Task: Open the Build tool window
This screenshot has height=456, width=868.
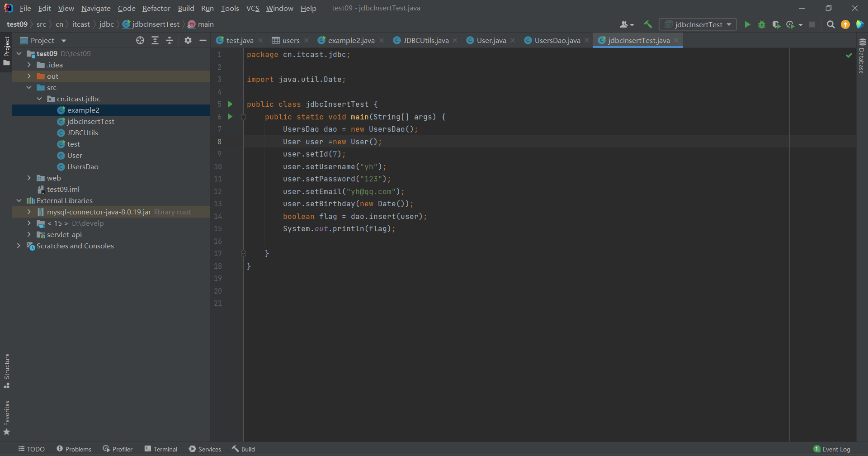Action: coord(243,449)
